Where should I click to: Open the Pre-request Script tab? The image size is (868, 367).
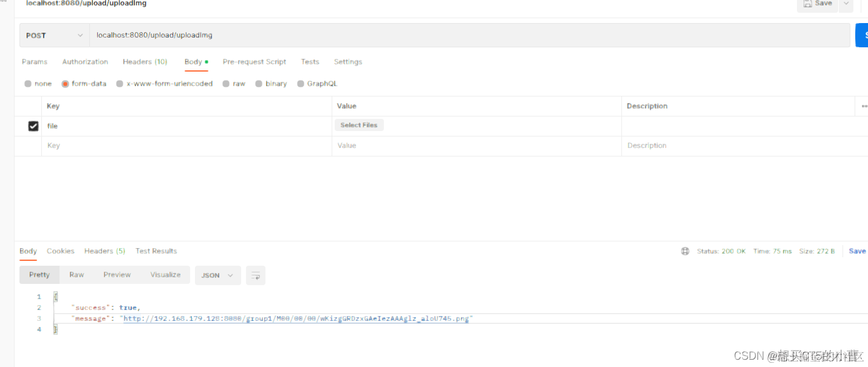255,62
